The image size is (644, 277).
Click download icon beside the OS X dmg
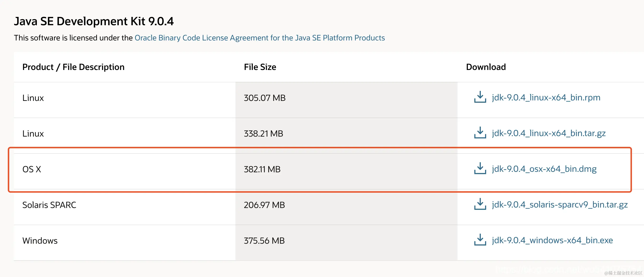480,169
